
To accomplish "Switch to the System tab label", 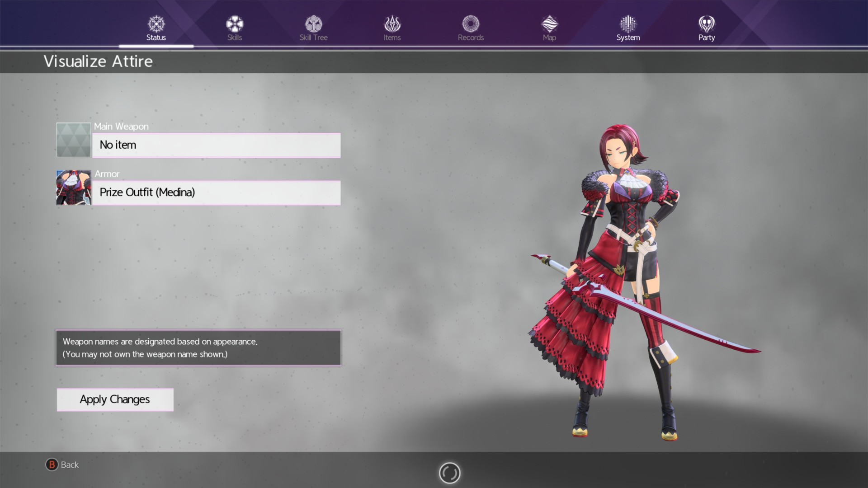I will (x=628, y=38).
